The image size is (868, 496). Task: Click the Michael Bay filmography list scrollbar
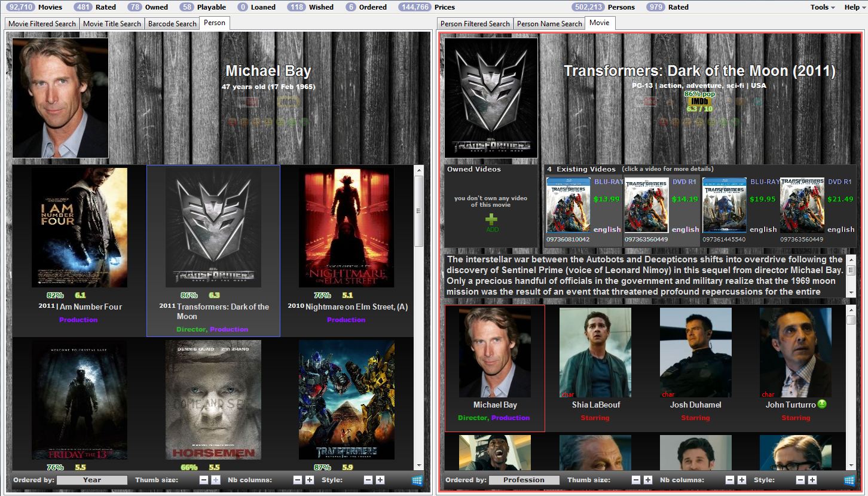[x=418, y=319]
